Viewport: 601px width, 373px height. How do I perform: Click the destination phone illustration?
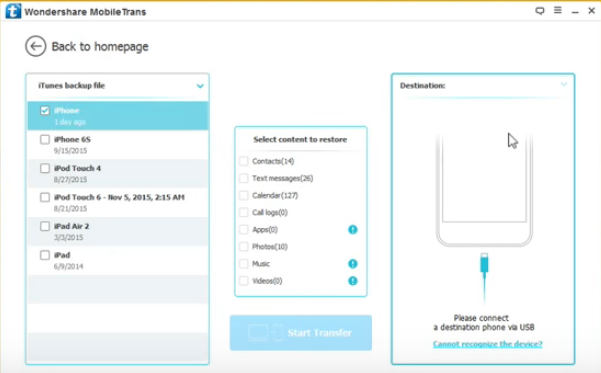tap(484, 190)
